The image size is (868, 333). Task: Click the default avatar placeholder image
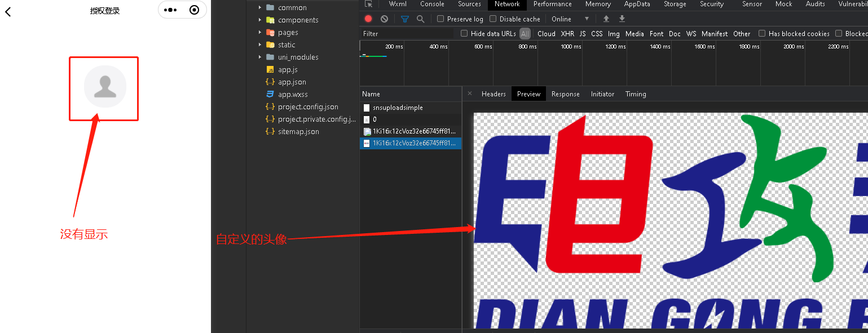[105, 86]
